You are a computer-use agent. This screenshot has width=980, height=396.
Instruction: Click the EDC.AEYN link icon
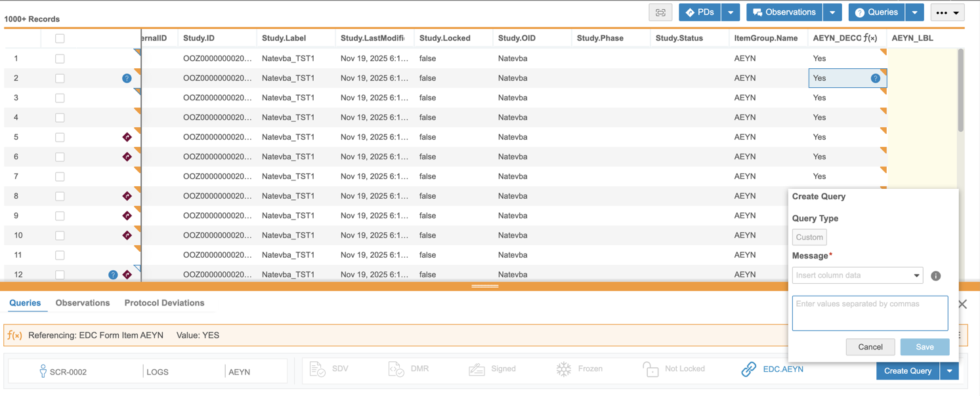748,370
